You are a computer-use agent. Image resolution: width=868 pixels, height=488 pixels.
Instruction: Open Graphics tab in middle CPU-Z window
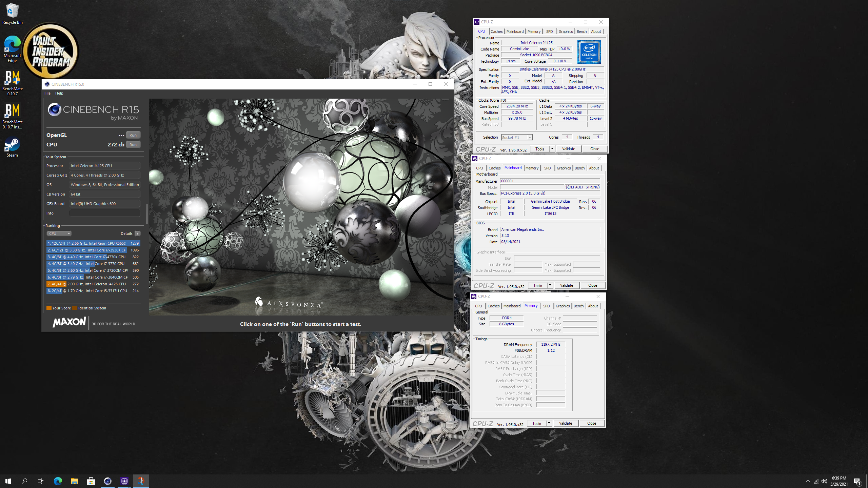[x=564, y=168]
